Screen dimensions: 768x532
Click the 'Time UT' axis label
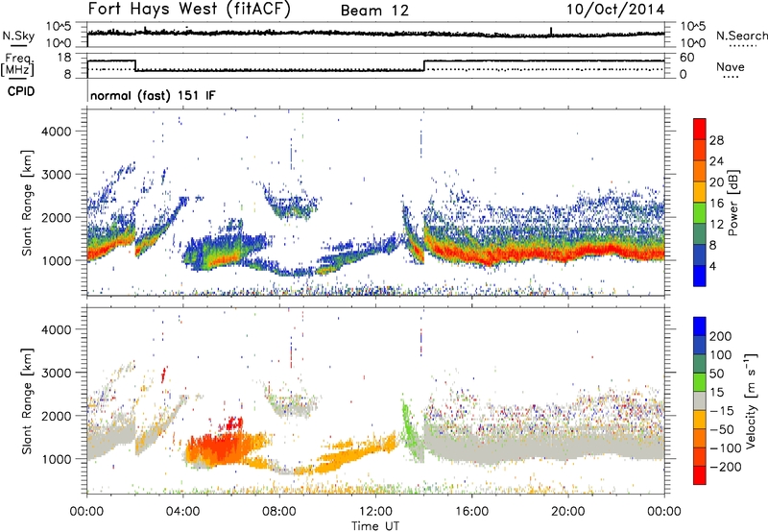point(375,526)
